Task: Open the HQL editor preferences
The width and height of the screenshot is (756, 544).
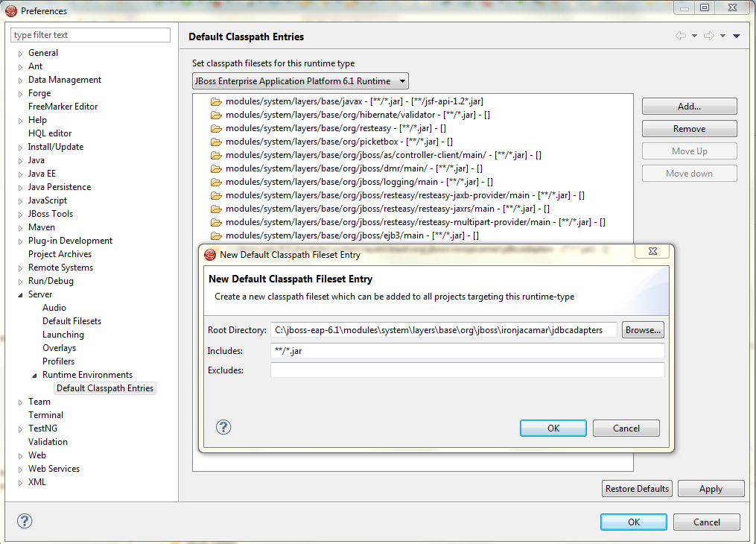Action: [x=50, y=133]
